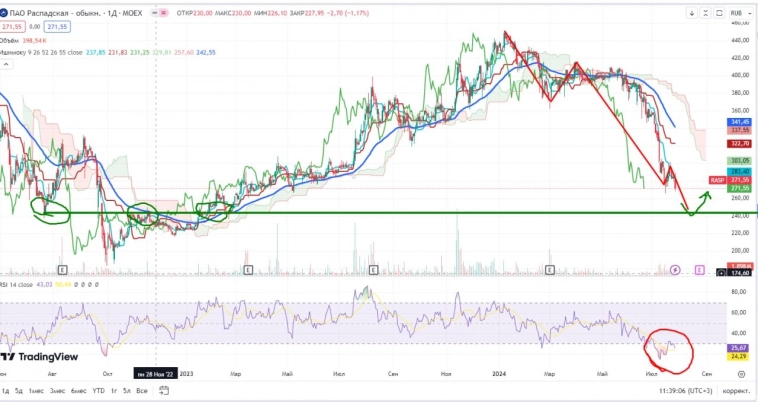This screenshot has height=402, width=758.
Task: Click the blue 341,45 price label
Action: (x=740, y=122)
